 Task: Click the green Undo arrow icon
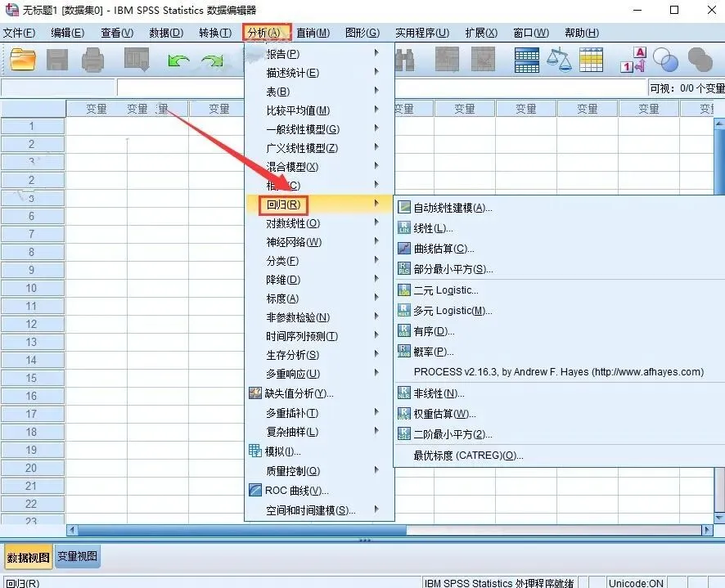coord(178,61)
